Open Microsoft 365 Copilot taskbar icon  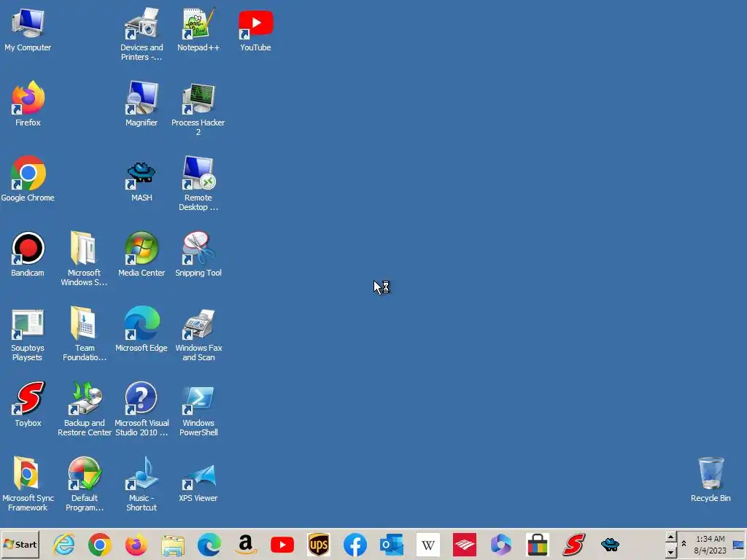click(501, 544)
